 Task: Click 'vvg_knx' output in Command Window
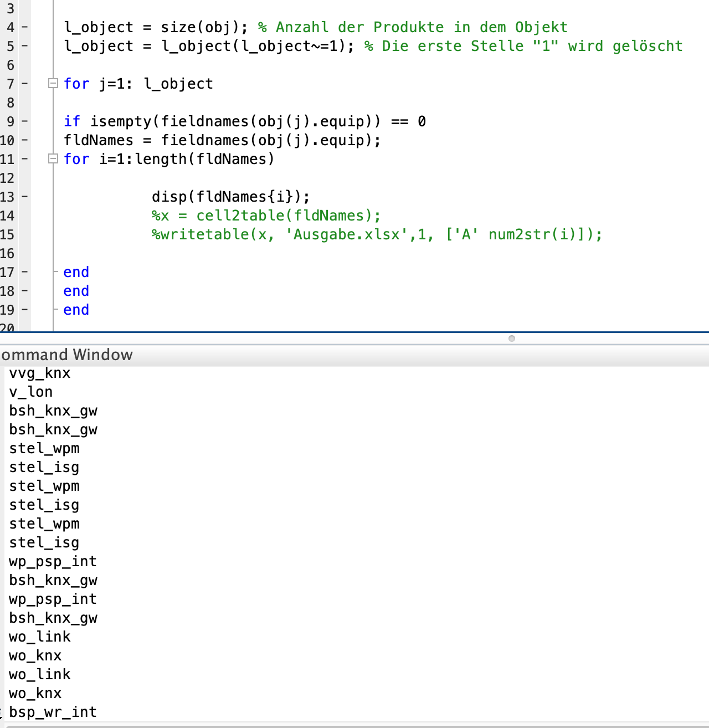click(x=40, y=373)
